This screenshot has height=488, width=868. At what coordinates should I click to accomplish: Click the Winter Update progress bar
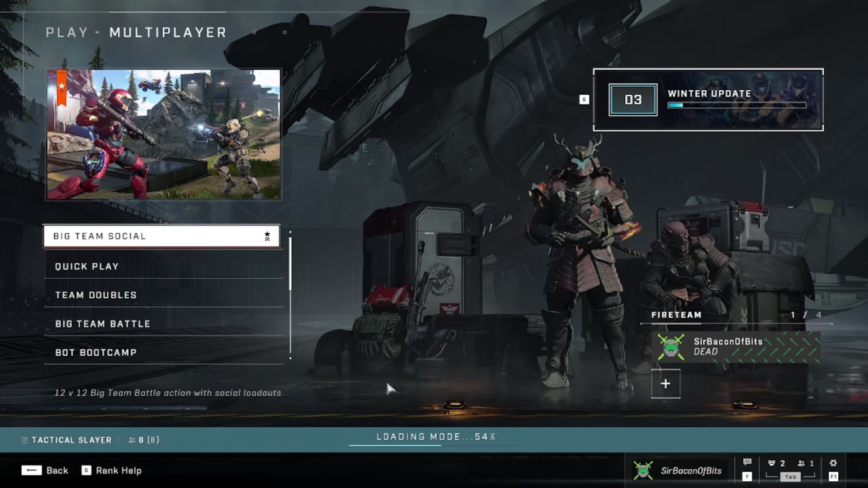coord(737,105)
